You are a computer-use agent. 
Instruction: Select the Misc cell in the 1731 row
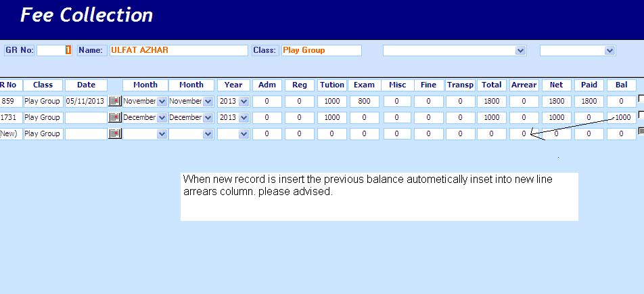tap(396, 118)
